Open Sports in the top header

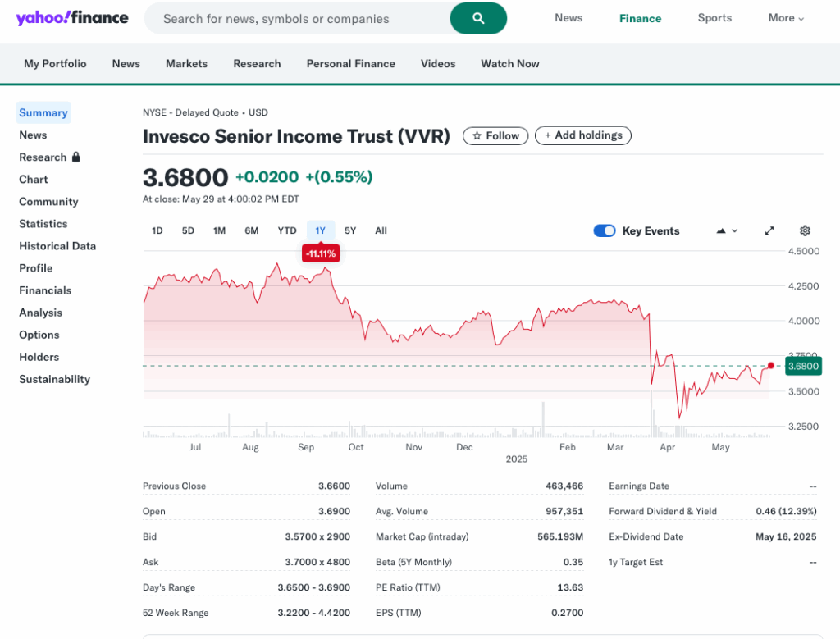(x=714, y=18)
